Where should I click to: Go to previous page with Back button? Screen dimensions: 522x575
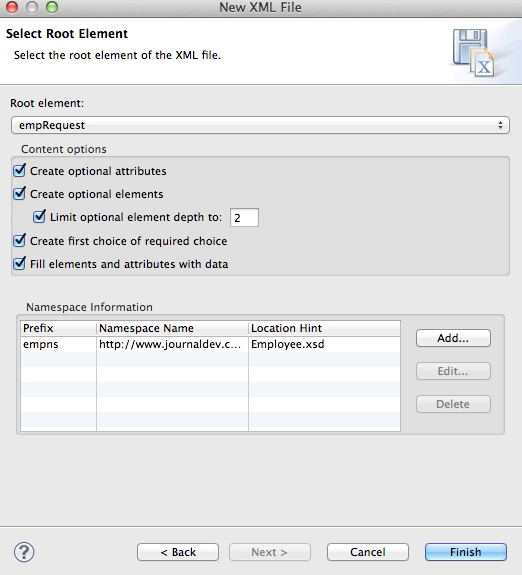(x=178, y=552)
